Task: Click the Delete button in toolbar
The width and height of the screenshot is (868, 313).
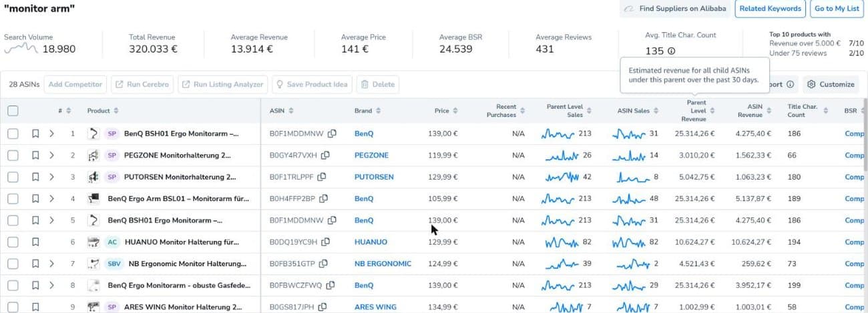Action: click(x=378, y=85)
